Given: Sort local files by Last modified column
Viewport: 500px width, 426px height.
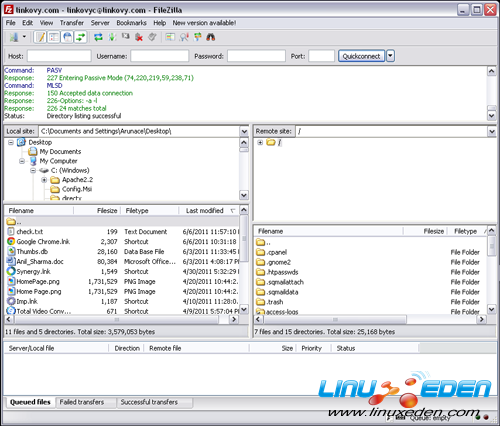Looking at the screenshot, I should (209, 211).
